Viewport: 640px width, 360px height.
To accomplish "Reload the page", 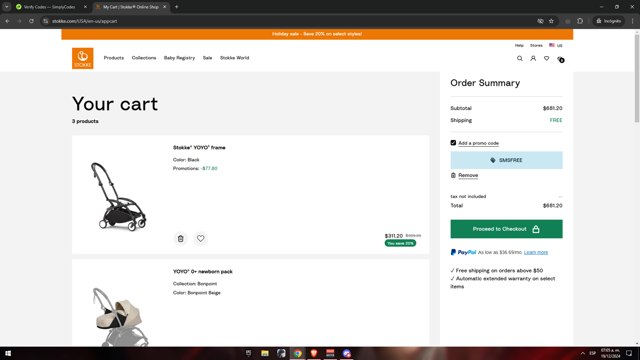I will pos(31,21).
